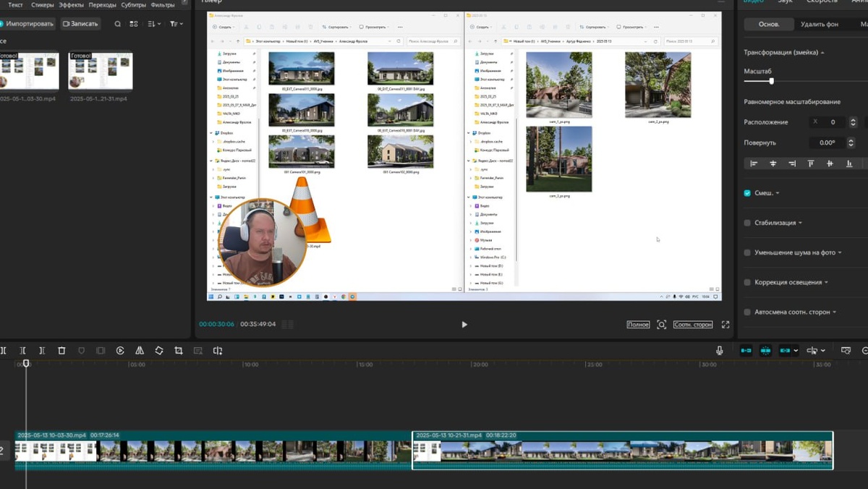Adjust the 'Масштаб' slider handle
The image size is (868, 489).
tap(771, 81)
